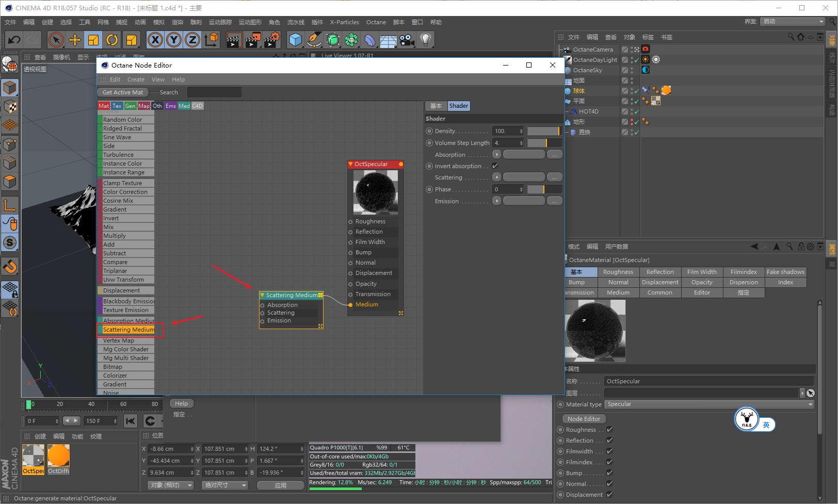Toggle Normal checkbox in material attributes
This screenshot has width=838, height=504.
pyautogui.click(x=609, y=484)
